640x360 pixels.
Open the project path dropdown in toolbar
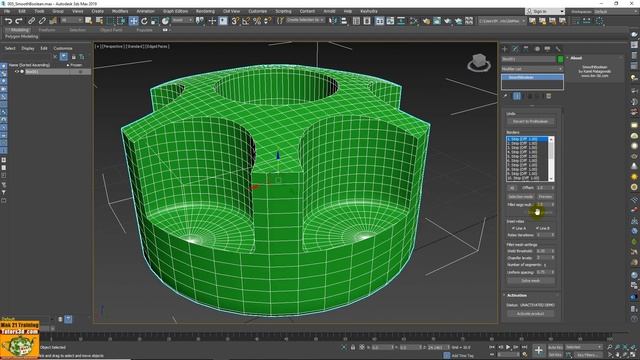[x=502, y=20]
